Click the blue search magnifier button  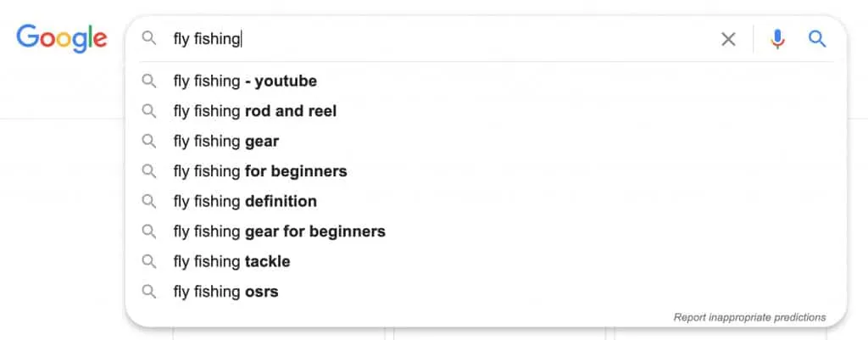click(817, 39)
